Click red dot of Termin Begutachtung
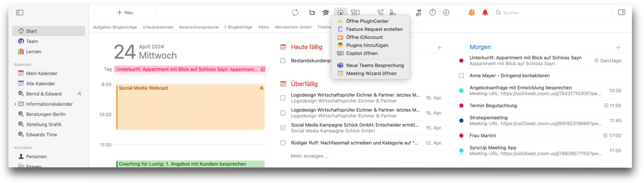Image resolution: width=644 pixels, height=183 pixels. coord(461,106)
